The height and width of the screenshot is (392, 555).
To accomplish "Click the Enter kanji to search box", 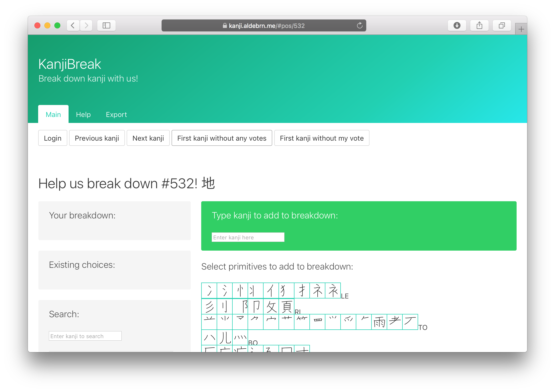I will click(x=85, y=336).
